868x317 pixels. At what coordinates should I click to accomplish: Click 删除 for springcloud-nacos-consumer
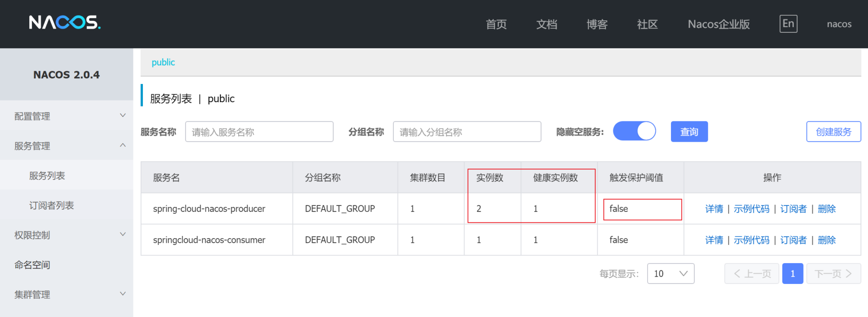826,240
